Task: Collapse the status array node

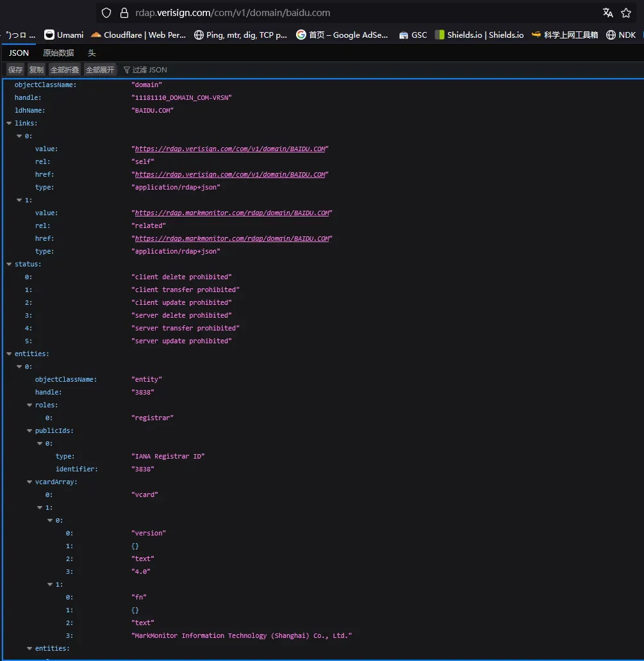Action: 9,264
